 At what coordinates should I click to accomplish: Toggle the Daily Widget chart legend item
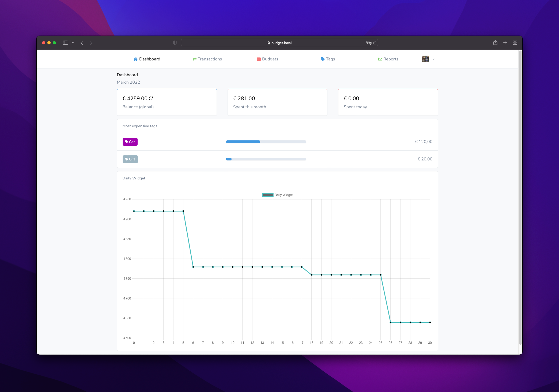point(277,195)
